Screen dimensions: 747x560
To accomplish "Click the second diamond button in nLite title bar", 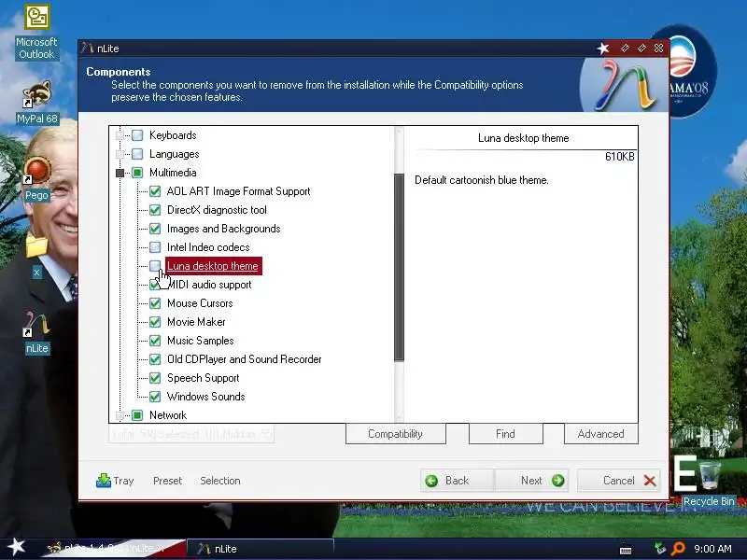I will pos(641,48).
